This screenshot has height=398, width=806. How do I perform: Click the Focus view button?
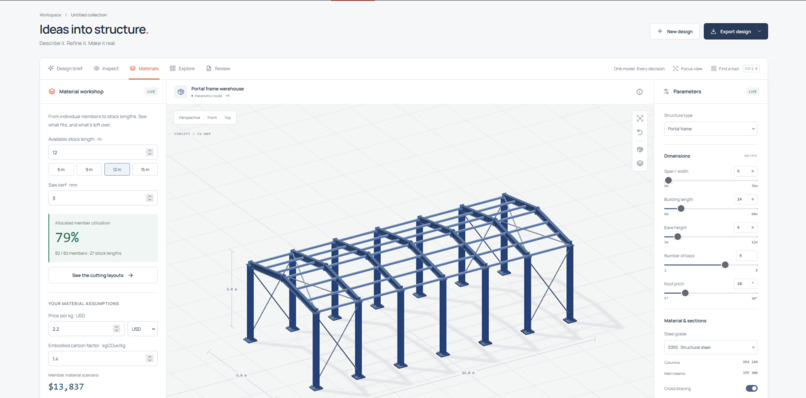click(x=687, y=68)
